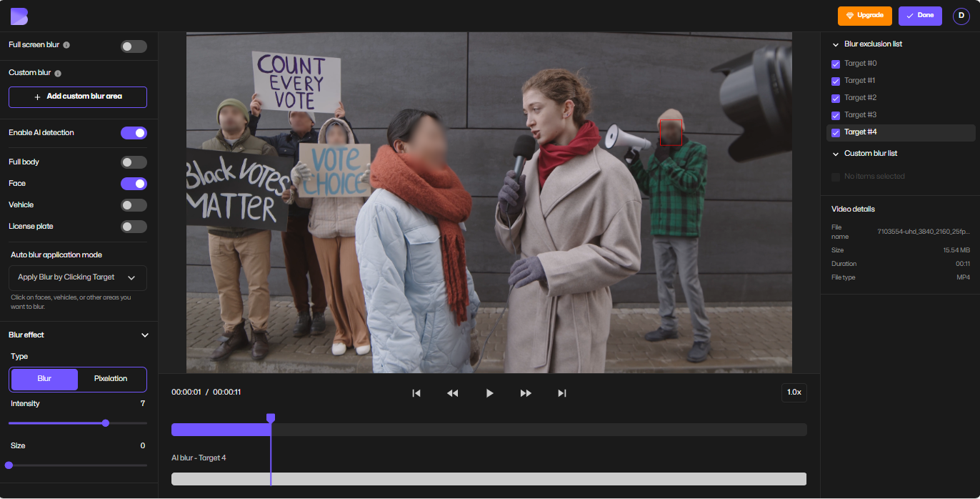This screenshot has width=980, height=499.
Task: Open the user profile avatar D
Action: pyautogui.click(x=961, y=16)
